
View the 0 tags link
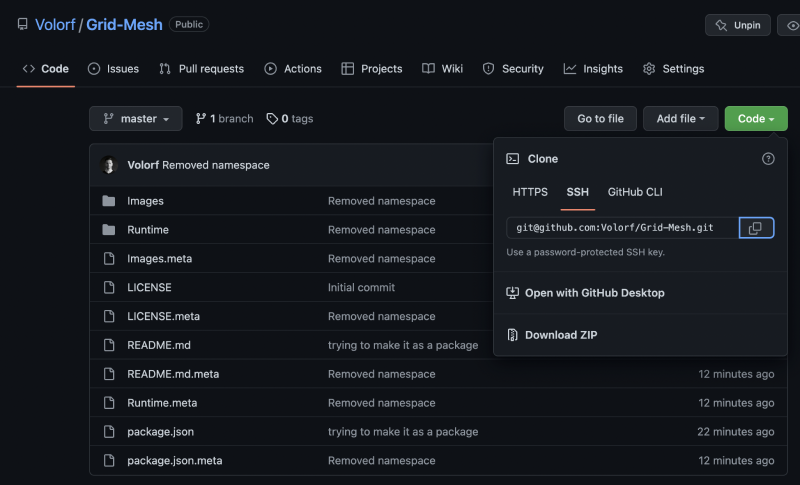[x=290, y=119]
